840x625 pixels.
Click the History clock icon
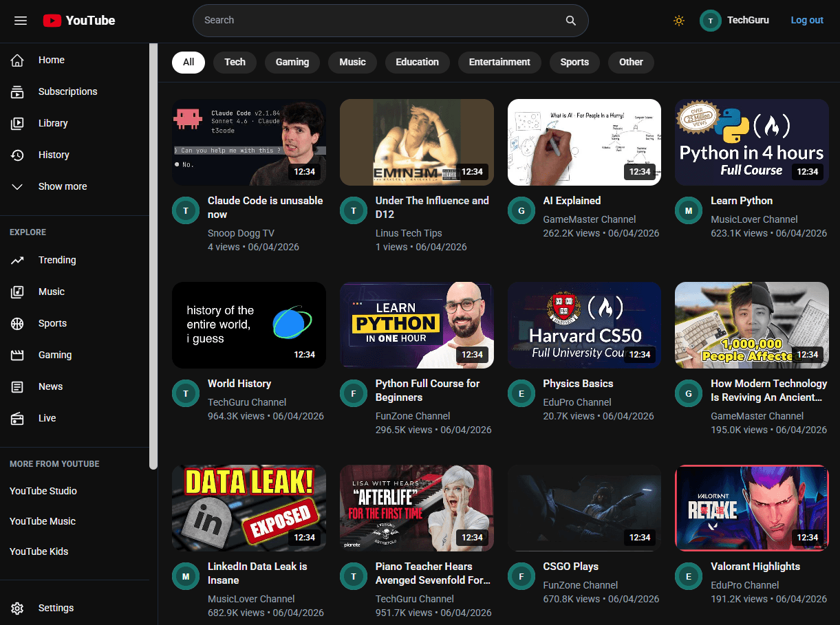click(x=18, y=155)
